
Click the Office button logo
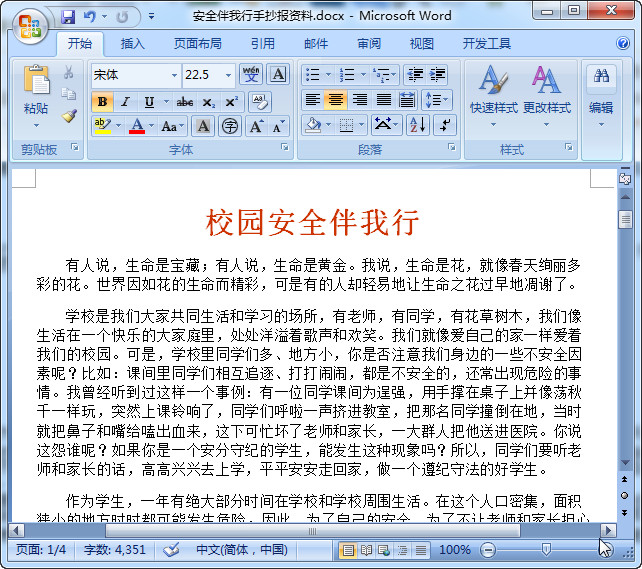[x=29, y=26]
